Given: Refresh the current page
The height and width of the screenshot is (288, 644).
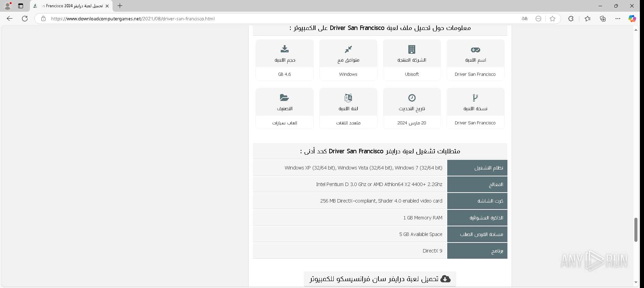Looking at the screenshot, I should tap(25, 19).
